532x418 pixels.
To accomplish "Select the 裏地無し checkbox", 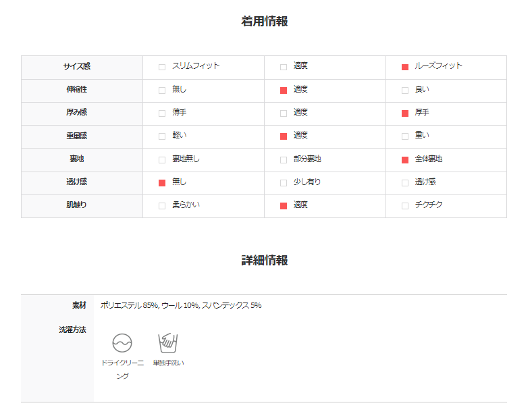I will (x=162, y=160).
